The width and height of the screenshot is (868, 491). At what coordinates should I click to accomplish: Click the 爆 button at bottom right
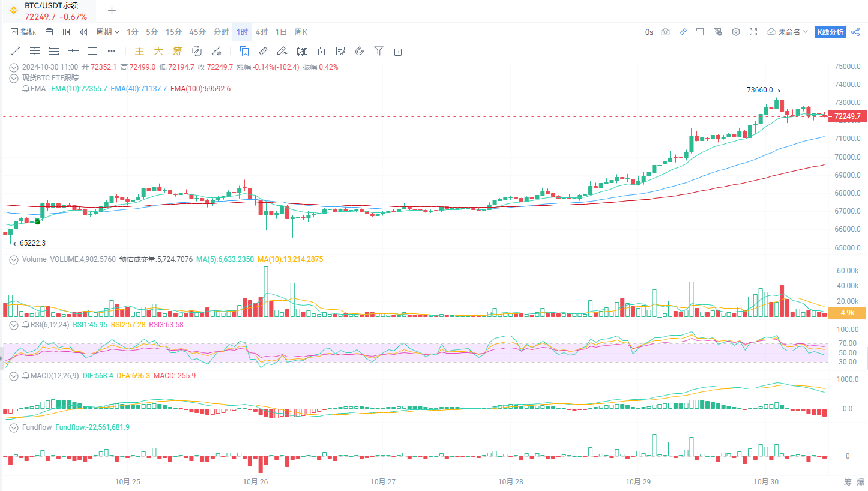click(860, 482)
